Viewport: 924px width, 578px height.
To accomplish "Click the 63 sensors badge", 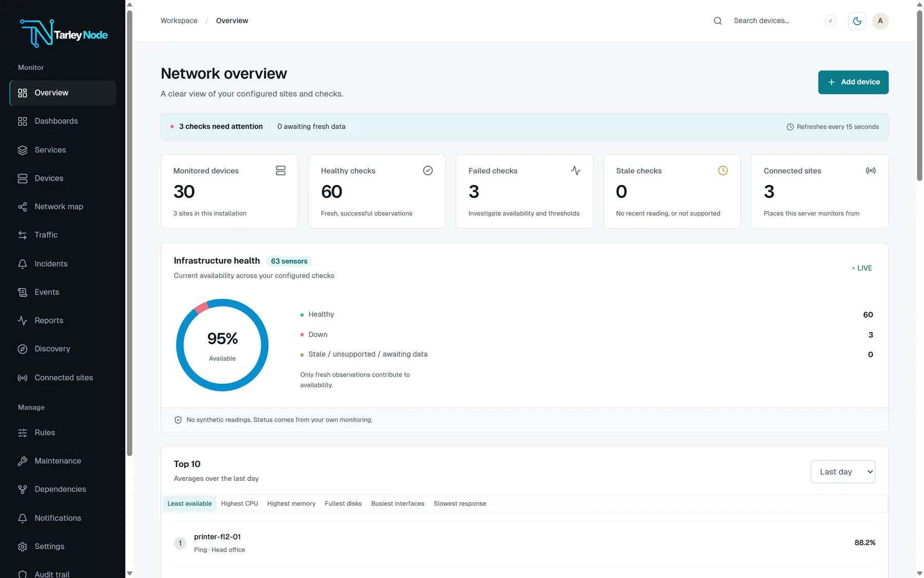I will point(289,261).
